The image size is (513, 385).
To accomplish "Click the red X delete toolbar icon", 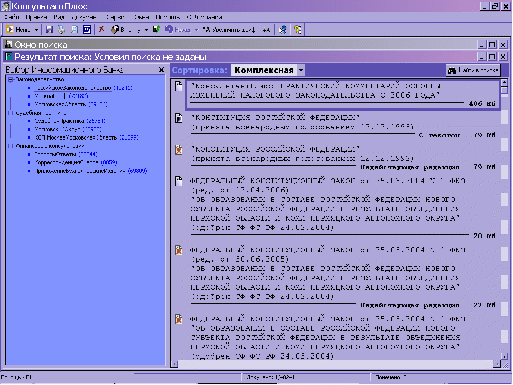I will point(101,29).
